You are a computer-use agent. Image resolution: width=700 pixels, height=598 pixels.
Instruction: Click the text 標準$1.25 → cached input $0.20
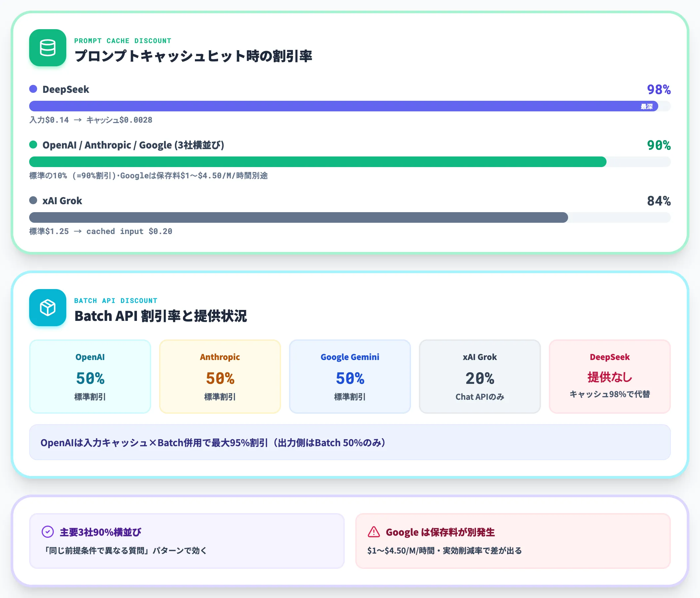101,231
